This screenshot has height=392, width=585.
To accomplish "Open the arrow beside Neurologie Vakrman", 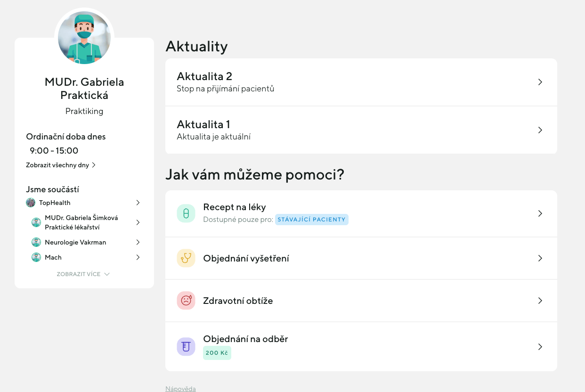I will tap(138, 242).
